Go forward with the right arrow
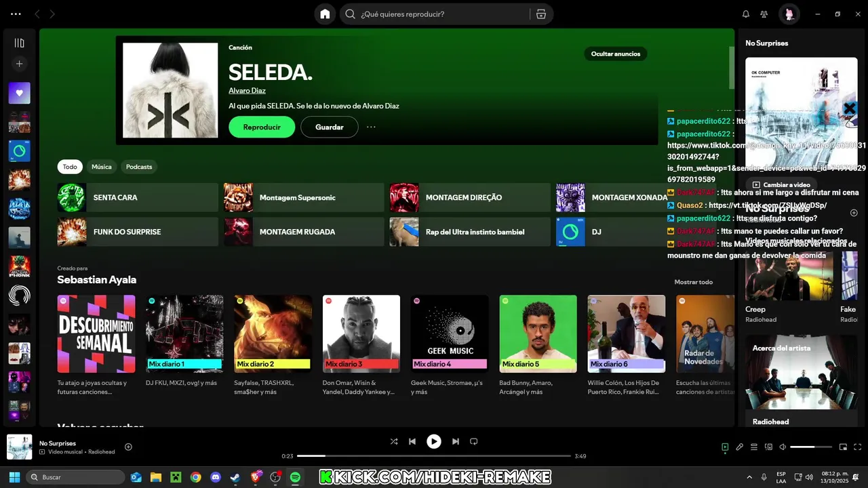868x488 pixels. click(52, 14)
